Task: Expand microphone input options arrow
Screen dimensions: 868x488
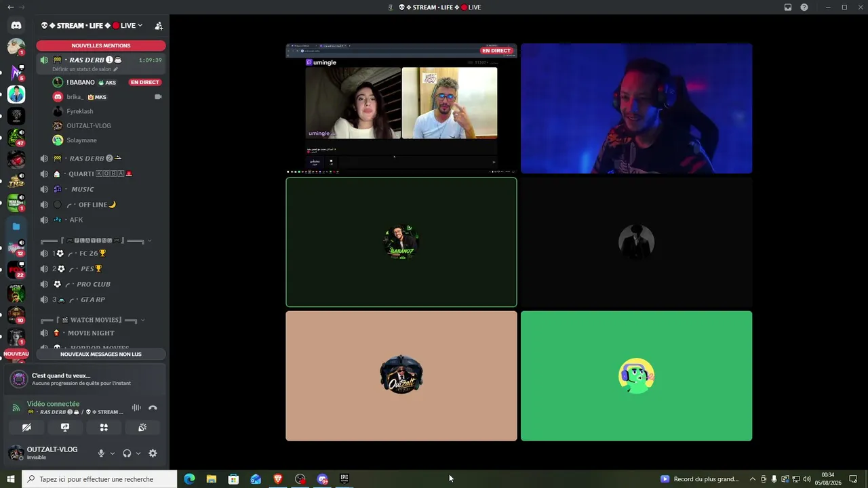Action: click(112, 453)
